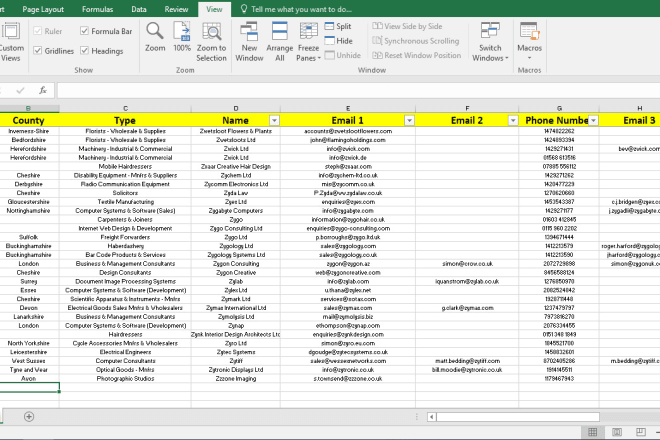Select the County header cell
Viewport: 660px width, 440px height.
tap(29, 120)
